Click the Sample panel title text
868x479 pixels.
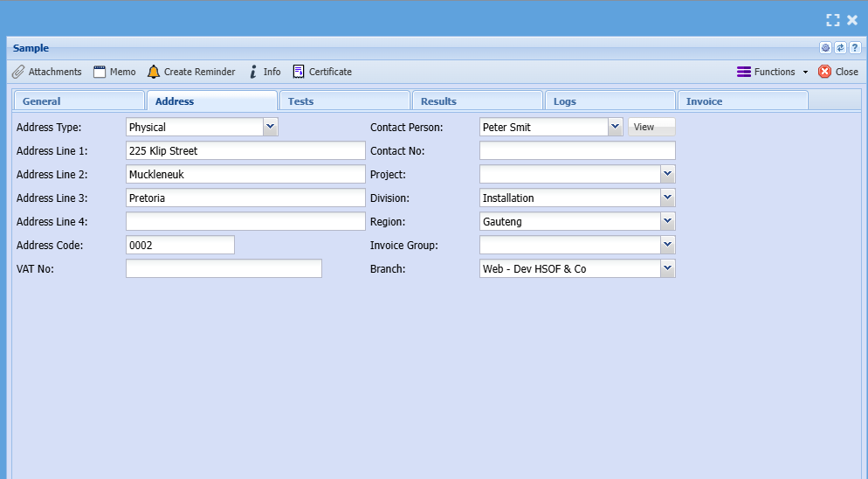[x=31, y=48]
